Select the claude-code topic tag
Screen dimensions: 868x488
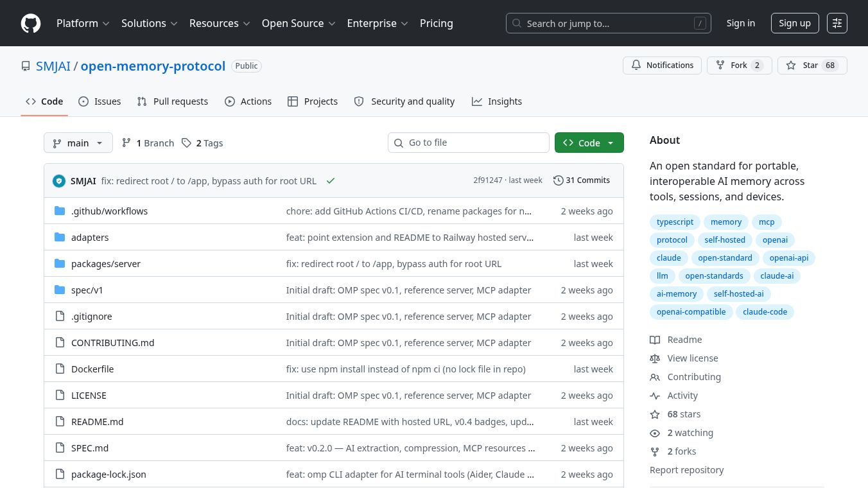tap(765, 312)
